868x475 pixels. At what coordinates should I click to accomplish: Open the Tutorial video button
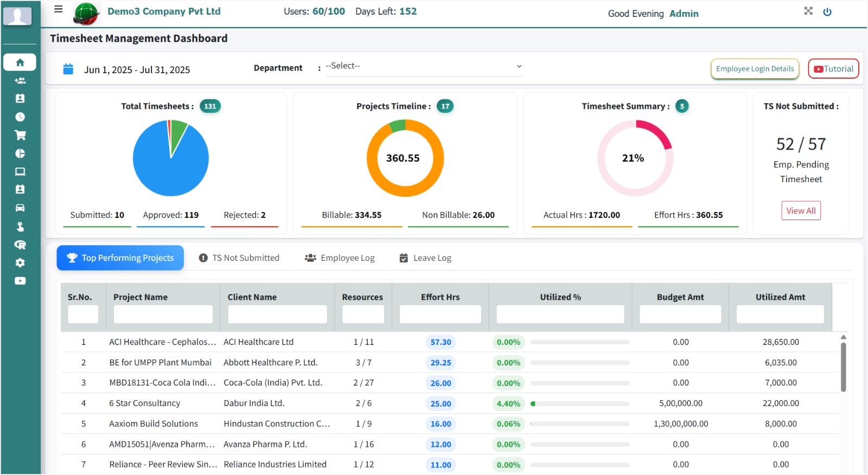[833, 69]
